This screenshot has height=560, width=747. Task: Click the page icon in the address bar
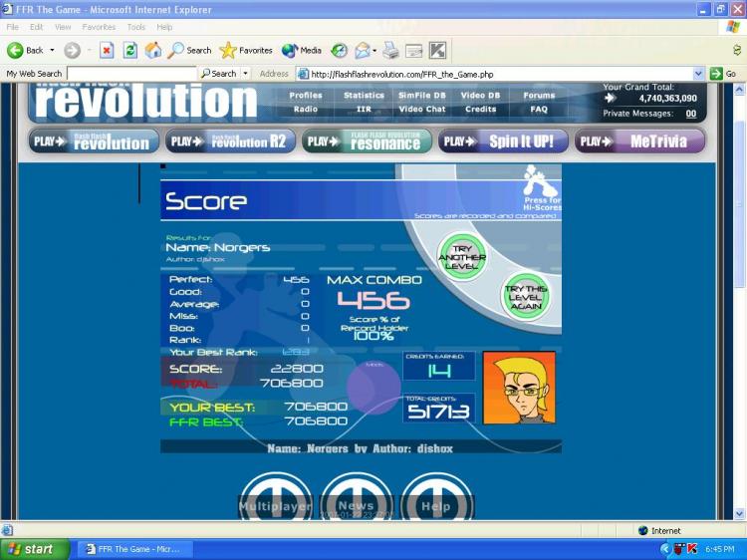(303, 74)
